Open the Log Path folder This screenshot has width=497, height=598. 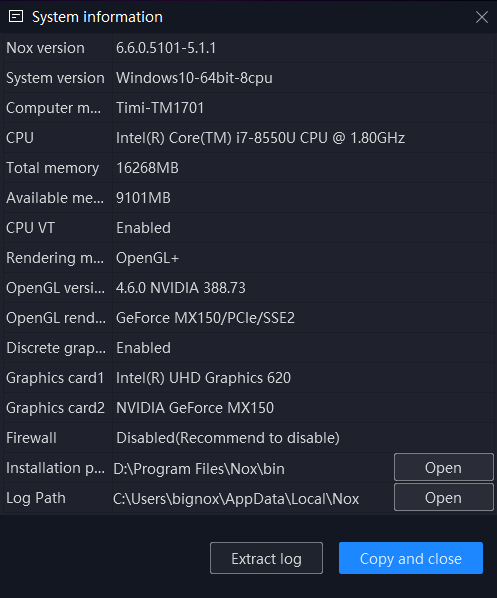click(x=444, y=497)
